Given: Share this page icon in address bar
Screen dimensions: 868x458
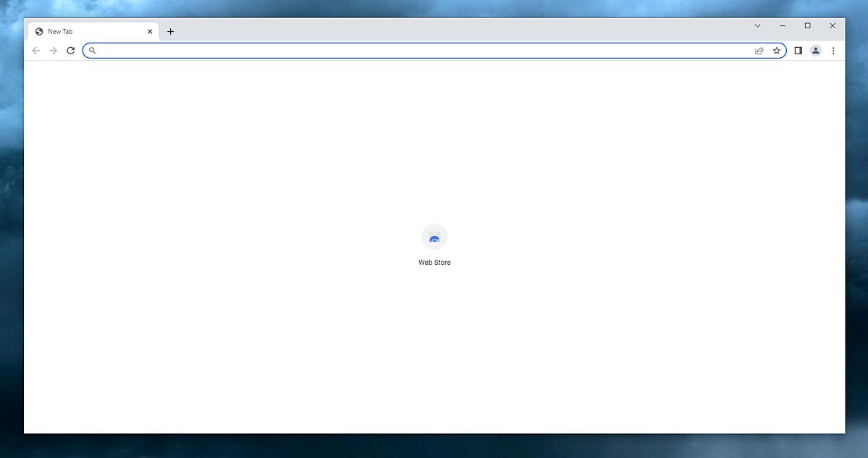Looking at the screenshot, I should click(759, 51).
